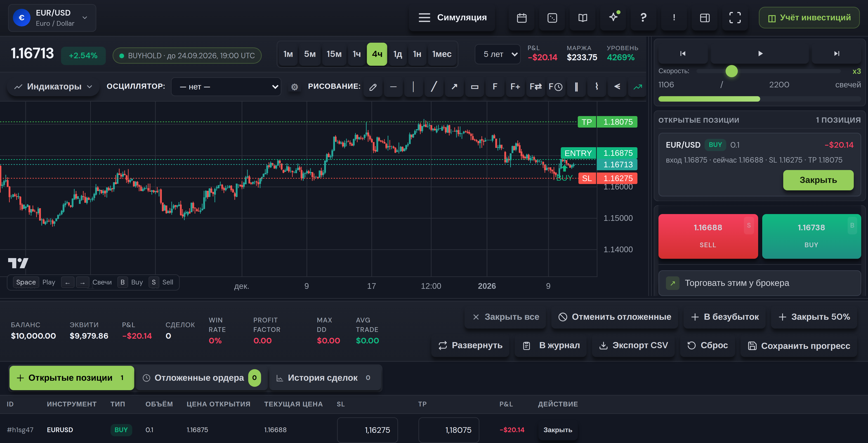The width and height of the screenshot is (868, 443).
Task: Step back to previous candle
Action: [683, 54]
